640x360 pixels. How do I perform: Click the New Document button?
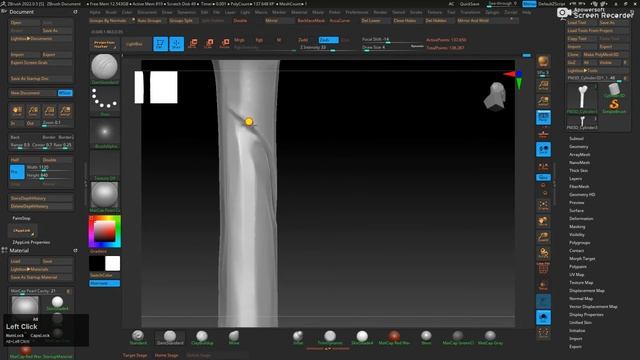click(x=33, y=93)
